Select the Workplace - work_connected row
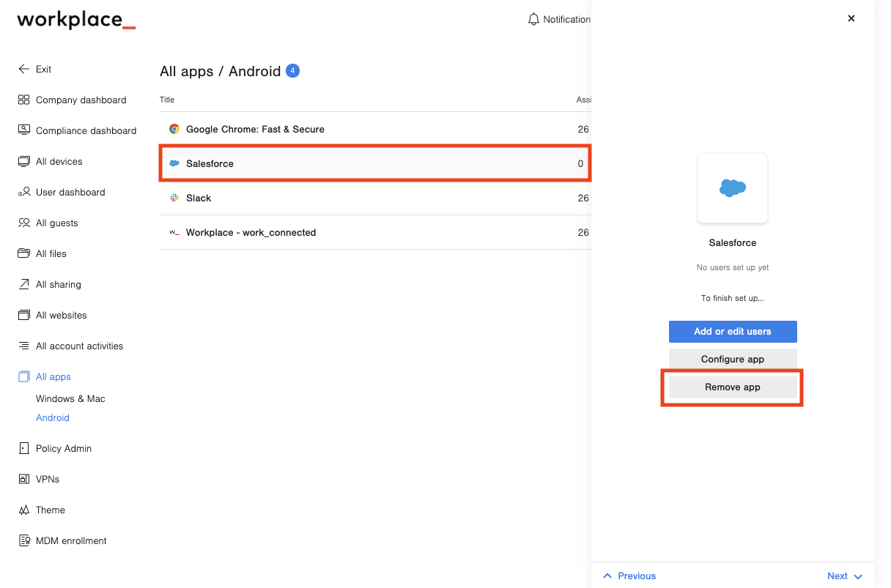Viewport: 891px width, 588px height. 375,232
